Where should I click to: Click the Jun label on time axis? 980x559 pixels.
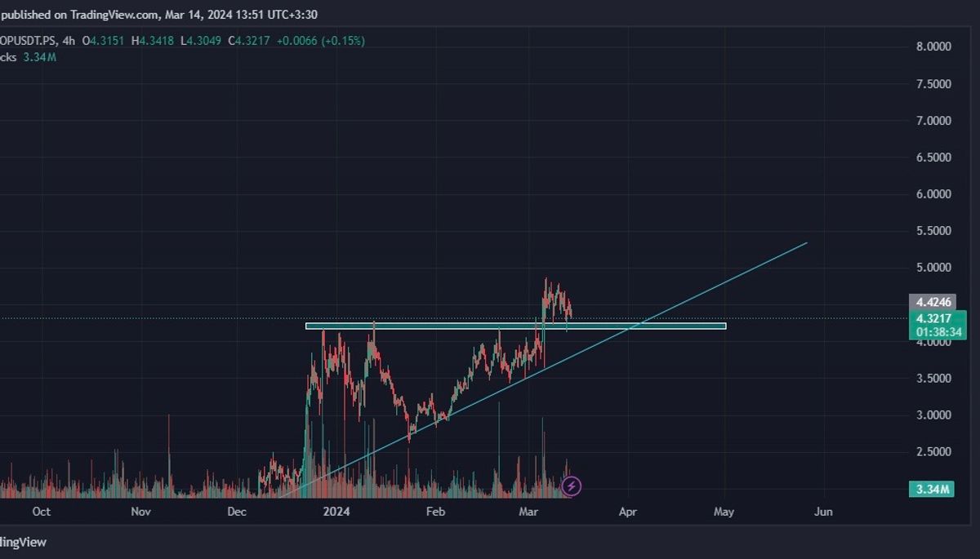pos(824,512)
